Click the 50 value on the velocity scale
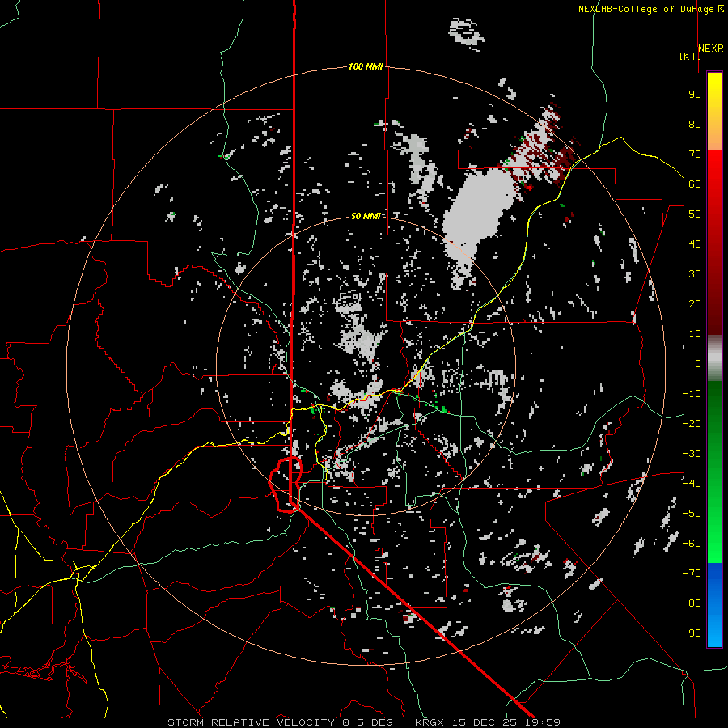 click(695, 214)
